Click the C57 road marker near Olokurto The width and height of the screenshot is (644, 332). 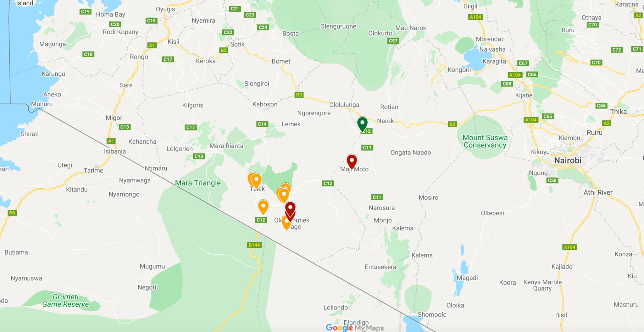393,41
